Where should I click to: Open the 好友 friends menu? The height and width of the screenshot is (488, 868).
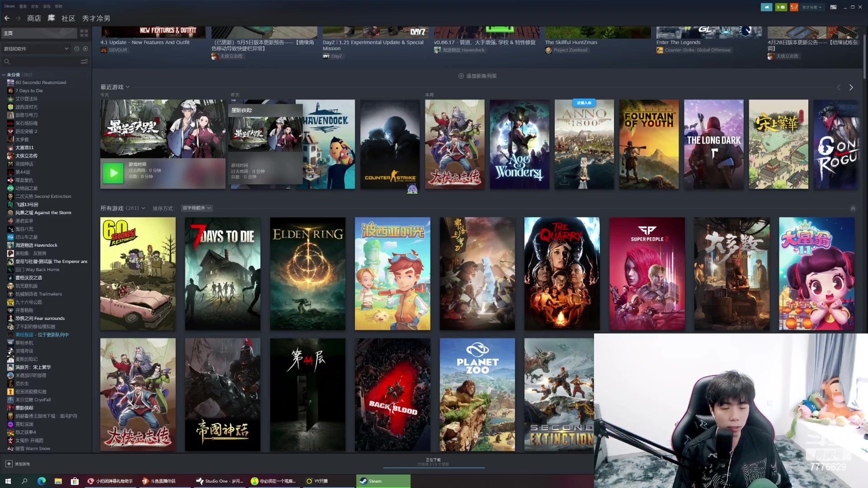pos(35,6)
